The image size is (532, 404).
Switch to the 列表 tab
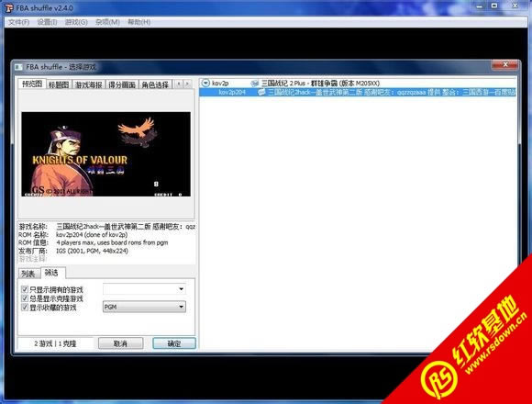pyautogui.click(x=28, y=274)
